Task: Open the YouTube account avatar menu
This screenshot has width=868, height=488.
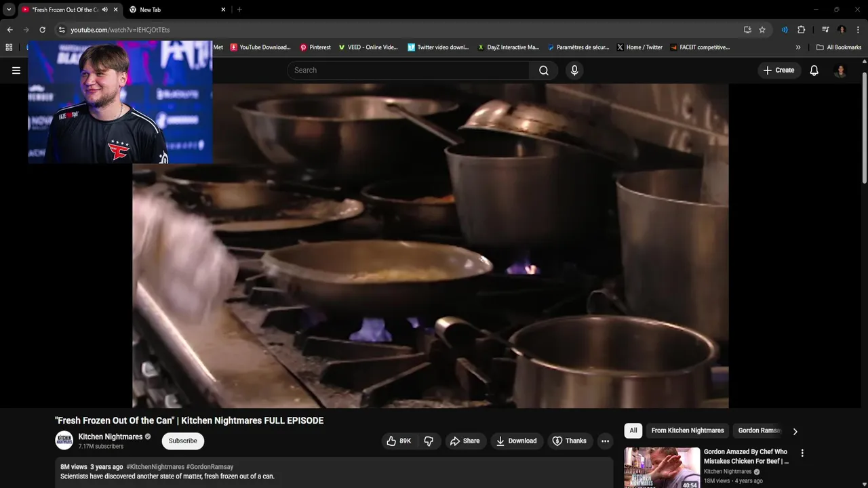Action: tap(840, 70)
